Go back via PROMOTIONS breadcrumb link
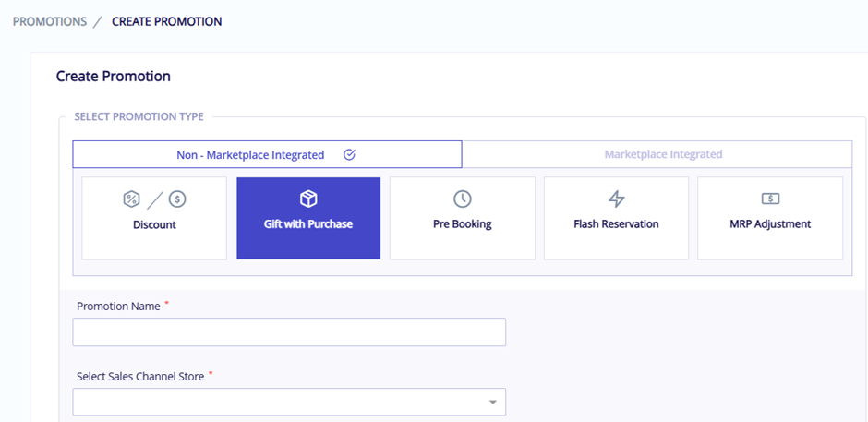The width and height of the screenshot is (868, 422). [50, 21]
